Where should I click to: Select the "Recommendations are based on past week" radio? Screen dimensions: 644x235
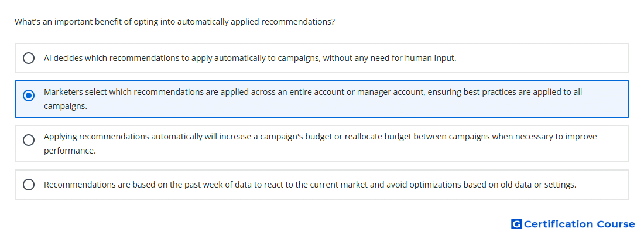pos(29,185)
